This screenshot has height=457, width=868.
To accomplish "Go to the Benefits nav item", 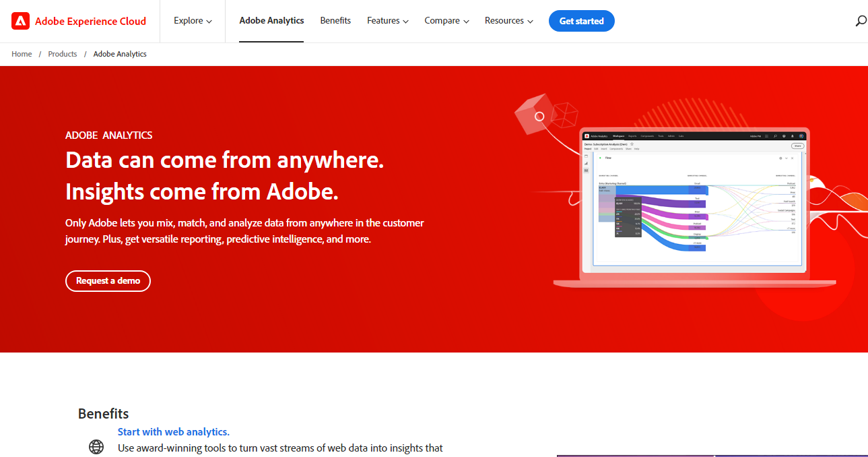I will click(335, 21).
